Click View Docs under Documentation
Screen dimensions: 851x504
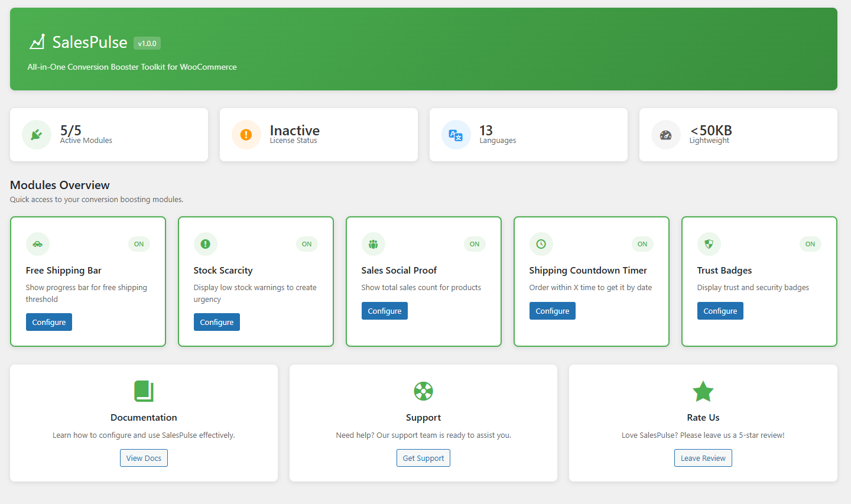point(144,458)
